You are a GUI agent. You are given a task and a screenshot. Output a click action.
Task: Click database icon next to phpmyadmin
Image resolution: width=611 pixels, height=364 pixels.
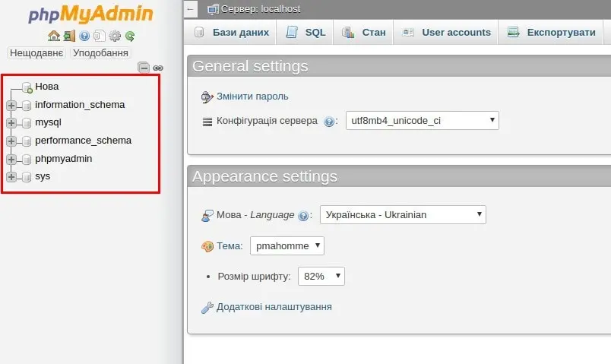(27, 159)
